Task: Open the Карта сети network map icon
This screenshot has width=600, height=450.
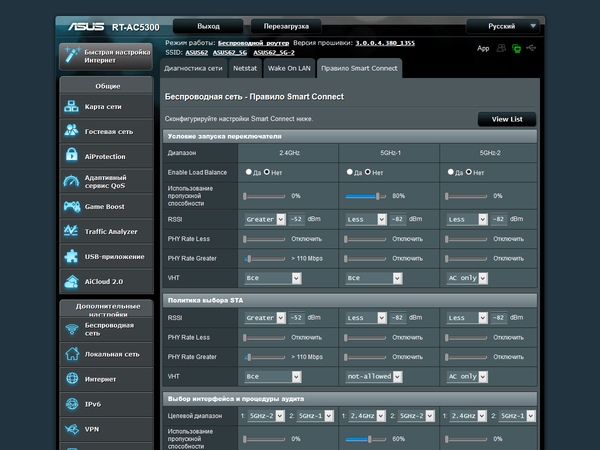Action: (x=73, y=107)
